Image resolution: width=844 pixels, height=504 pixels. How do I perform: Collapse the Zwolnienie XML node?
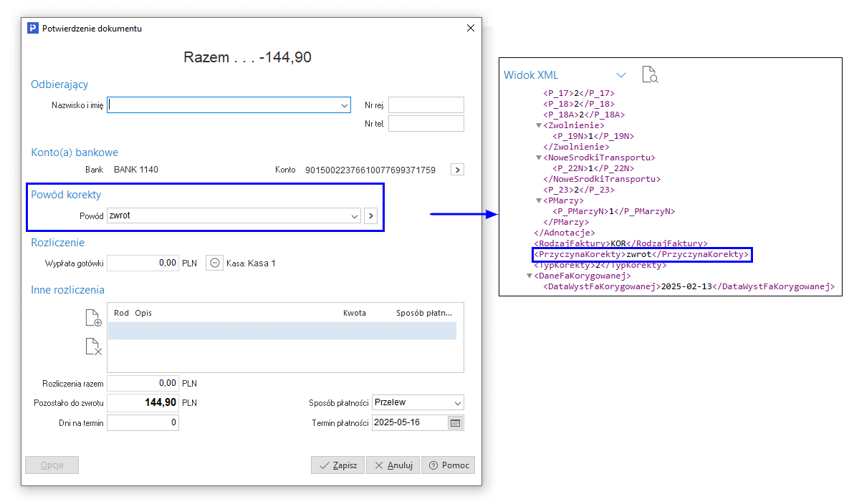pyautogui.click(x=538, y=125)
